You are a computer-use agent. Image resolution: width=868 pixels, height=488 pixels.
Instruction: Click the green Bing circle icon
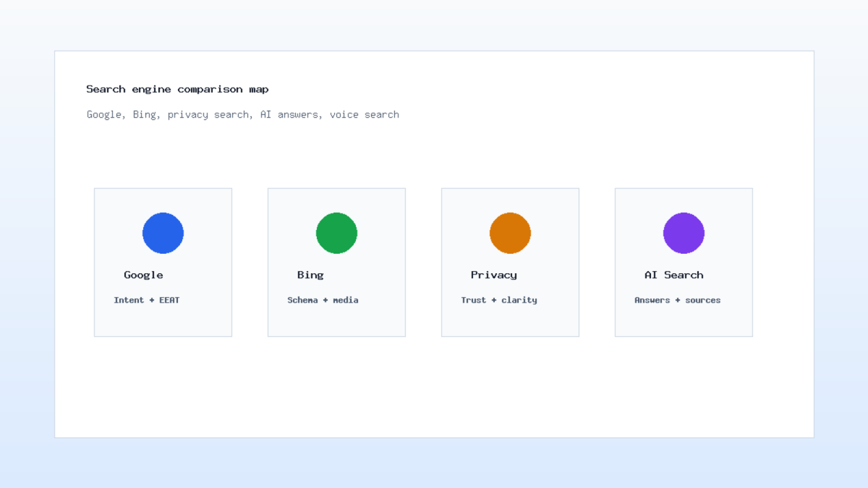pyautogui.click(x=336, y=233)
